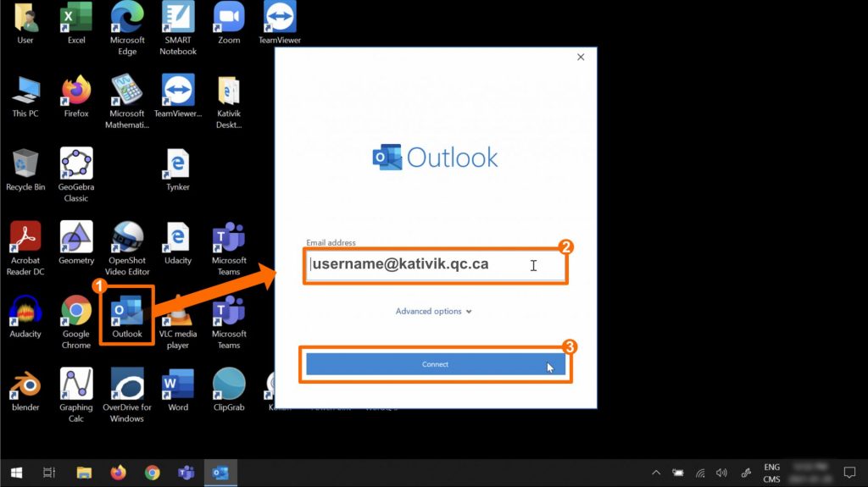
Task: Close the Outlook setup dialog
Action: pyautogui.click(x=581, y=58)
